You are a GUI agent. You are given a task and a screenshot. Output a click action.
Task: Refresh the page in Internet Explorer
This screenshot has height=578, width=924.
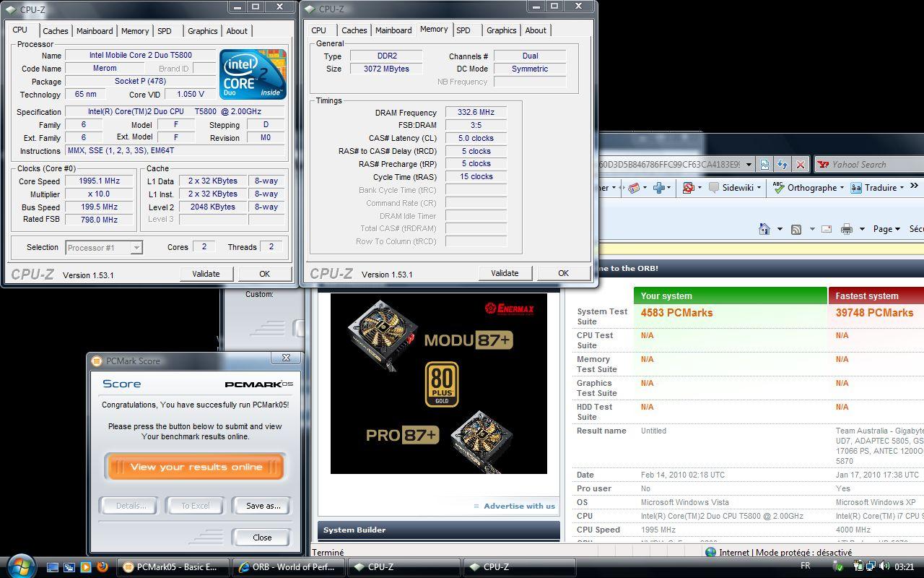783,165
